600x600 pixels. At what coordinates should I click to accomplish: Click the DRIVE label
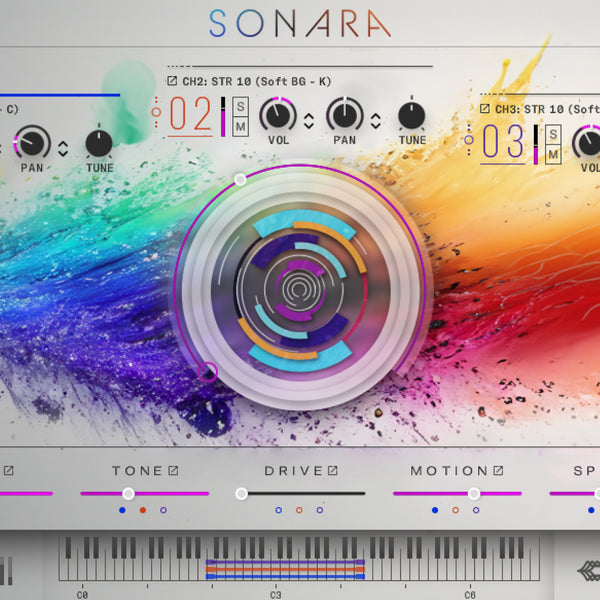pyautogui.click(x=294, y=471)
